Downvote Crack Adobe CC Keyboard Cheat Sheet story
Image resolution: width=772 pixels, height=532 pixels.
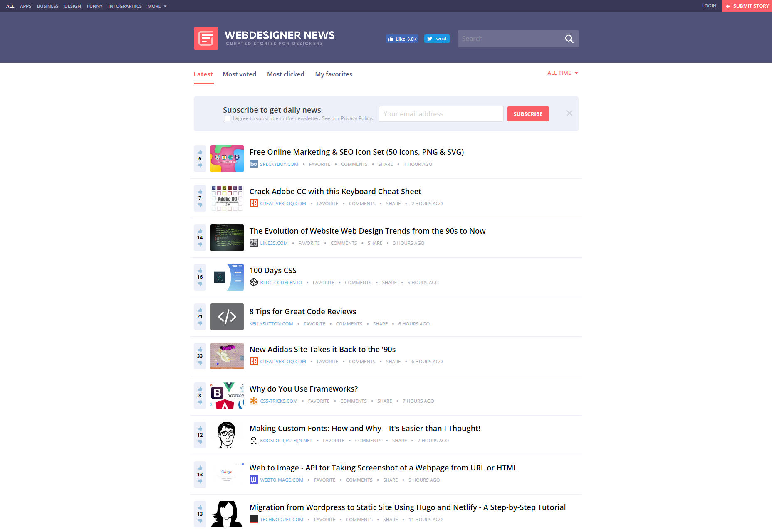(x=200, y=205)
